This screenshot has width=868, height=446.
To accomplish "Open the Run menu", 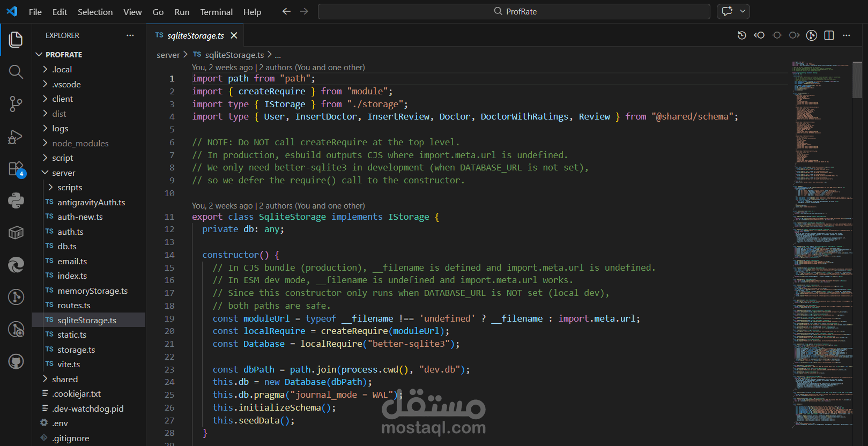I will (182, 12).
